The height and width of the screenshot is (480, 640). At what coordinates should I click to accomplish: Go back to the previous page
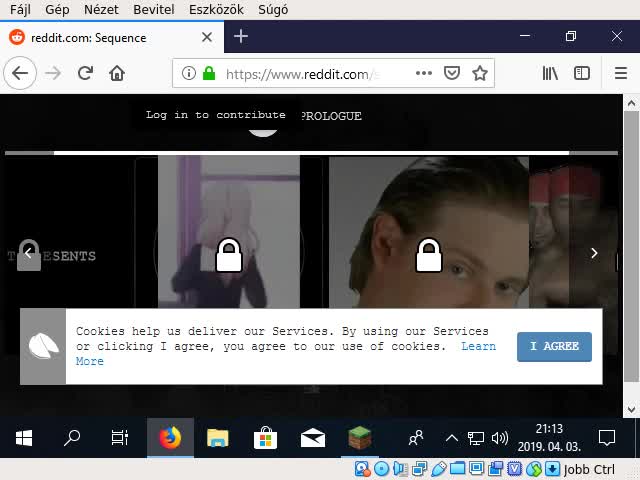[x=20, y=73]
